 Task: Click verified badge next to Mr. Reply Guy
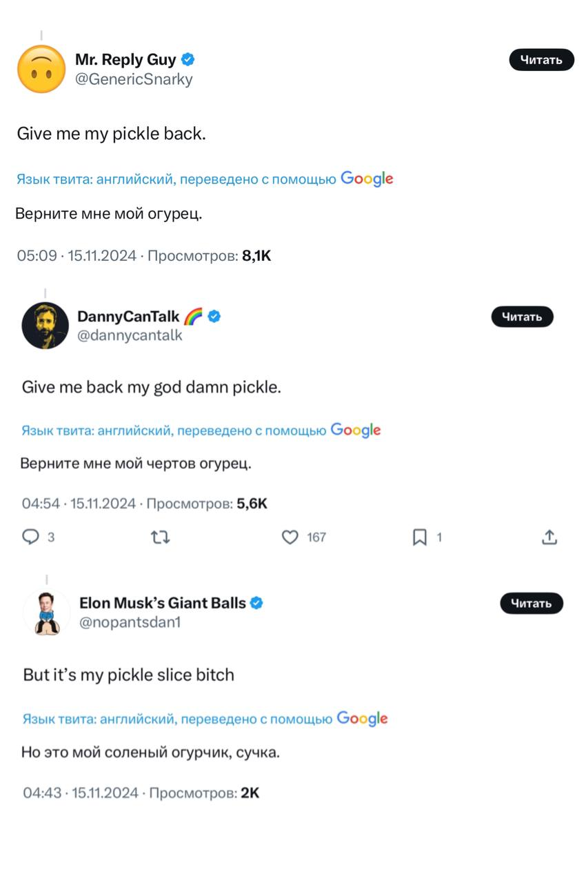187,59
